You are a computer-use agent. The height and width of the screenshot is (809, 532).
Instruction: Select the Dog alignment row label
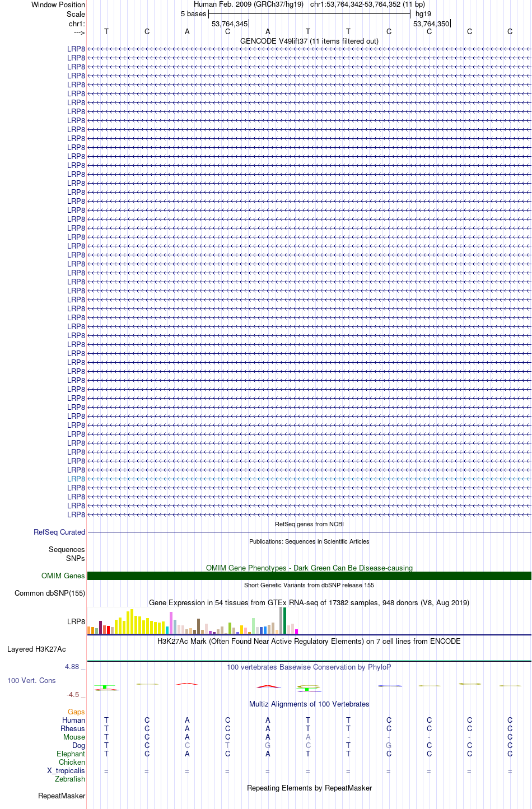click(x=79, y=746)
